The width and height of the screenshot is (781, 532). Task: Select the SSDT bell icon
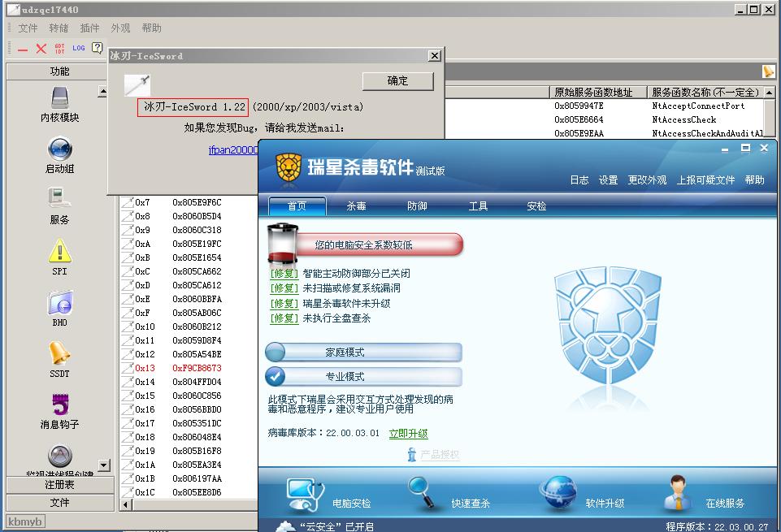(60, 353)
